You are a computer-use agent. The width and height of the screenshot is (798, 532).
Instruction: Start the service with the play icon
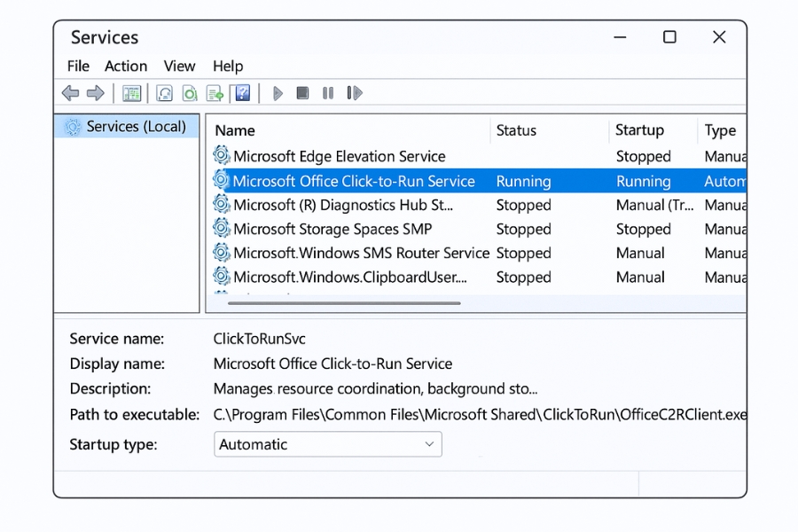(x=278, y=93)
